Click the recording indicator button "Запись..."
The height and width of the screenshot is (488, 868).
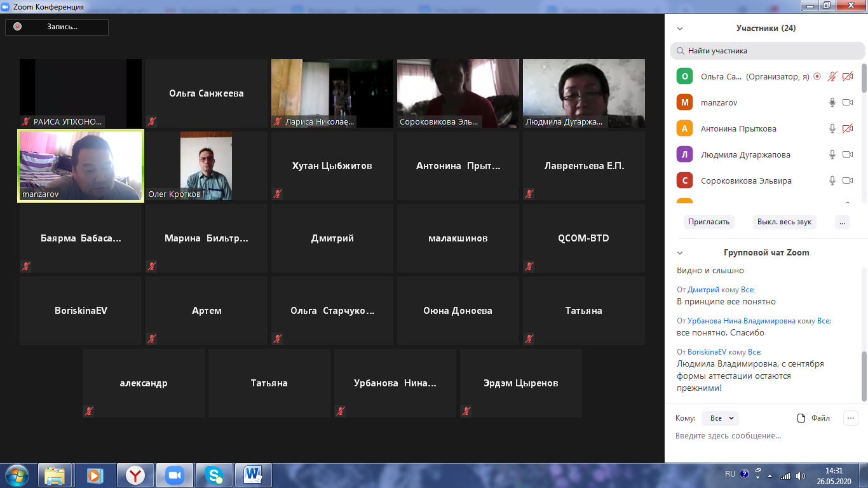[57, 27]
